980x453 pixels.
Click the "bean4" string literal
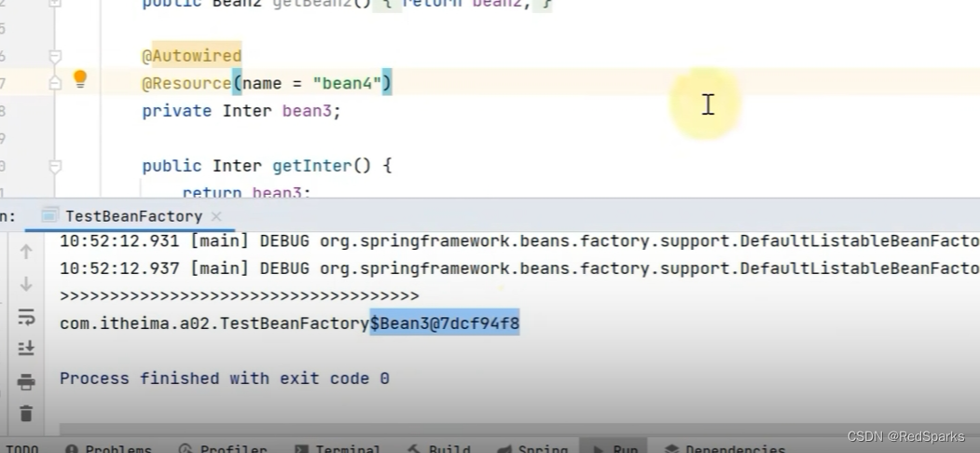(346, 83)
